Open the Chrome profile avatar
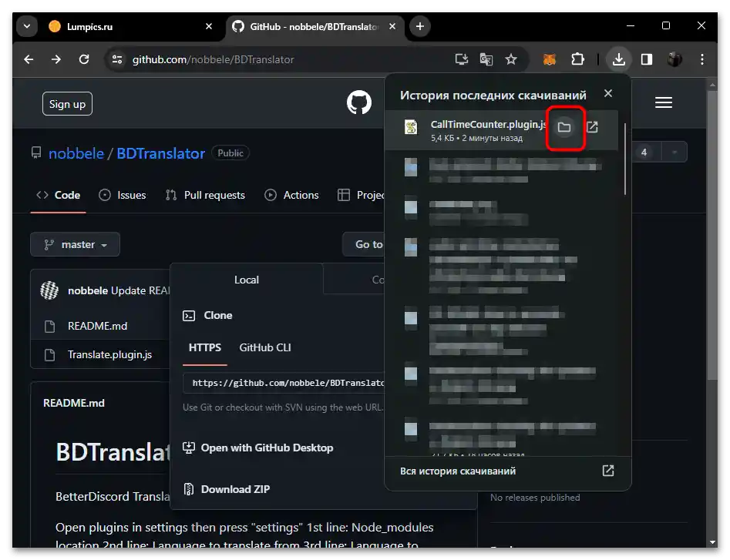The height and width of the screenshot is (560, 730). point(674,59)
